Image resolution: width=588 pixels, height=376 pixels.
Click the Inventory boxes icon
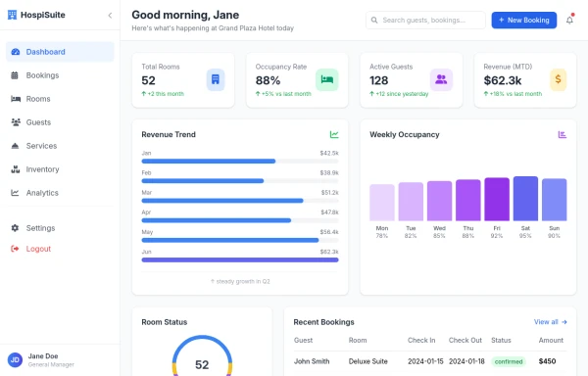pos(16,169)
